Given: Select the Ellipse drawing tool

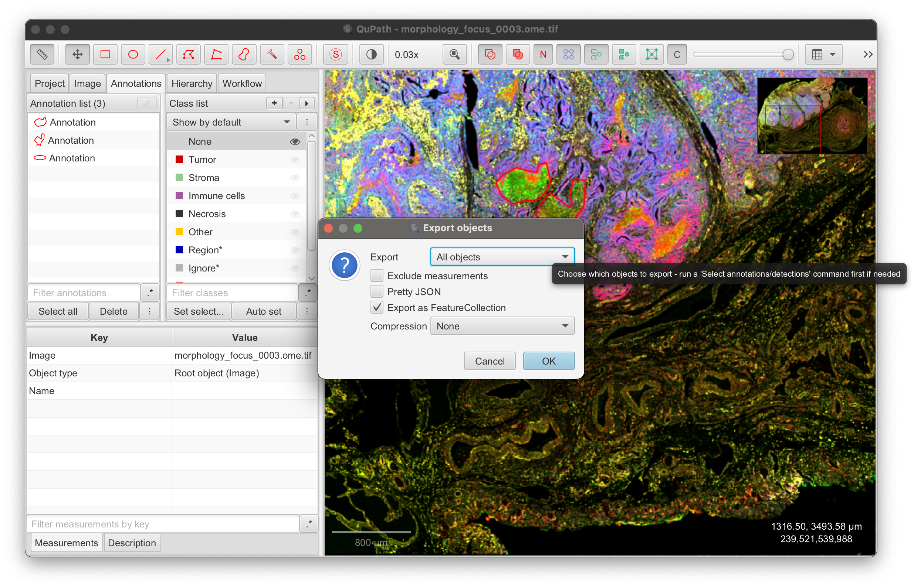Looking at the screenshot, I should (133, 55).
